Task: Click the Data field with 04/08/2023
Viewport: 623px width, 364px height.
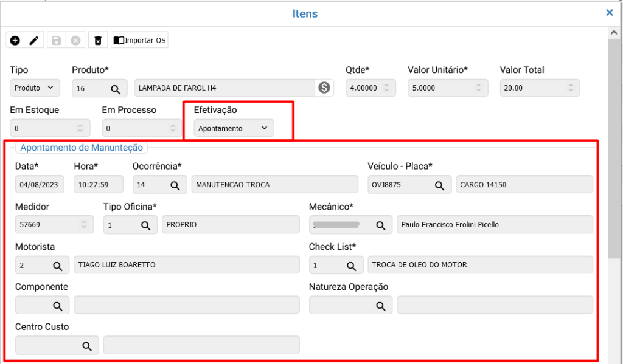Action: pyautogui.click(x=40, y=185)
